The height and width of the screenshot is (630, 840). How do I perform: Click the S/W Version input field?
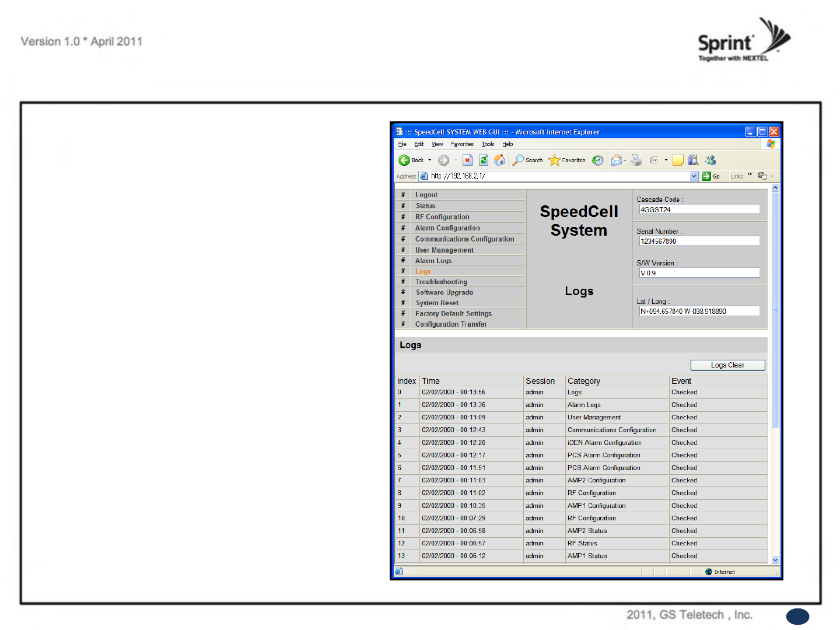[699, 272]
